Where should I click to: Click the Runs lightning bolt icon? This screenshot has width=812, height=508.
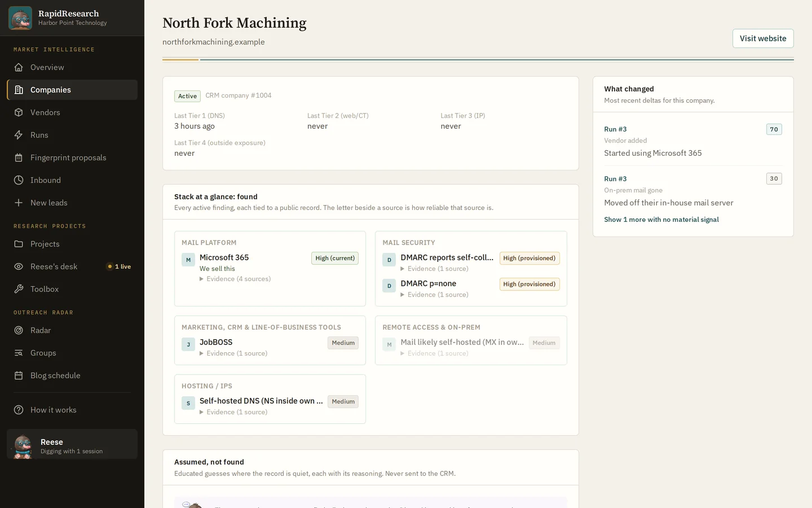tap(19, 135)
